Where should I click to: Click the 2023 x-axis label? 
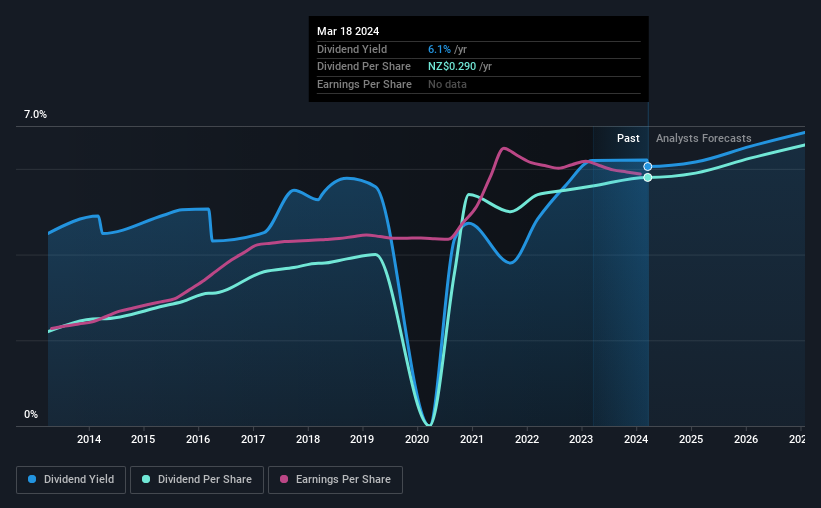click(x=581, y=439)
